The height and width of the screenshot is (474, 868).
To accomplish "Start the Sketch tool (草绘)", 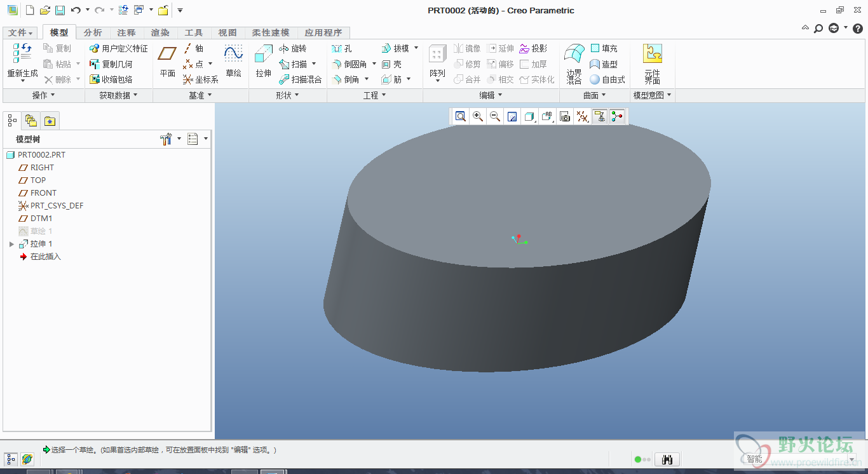I will point(233,62).
